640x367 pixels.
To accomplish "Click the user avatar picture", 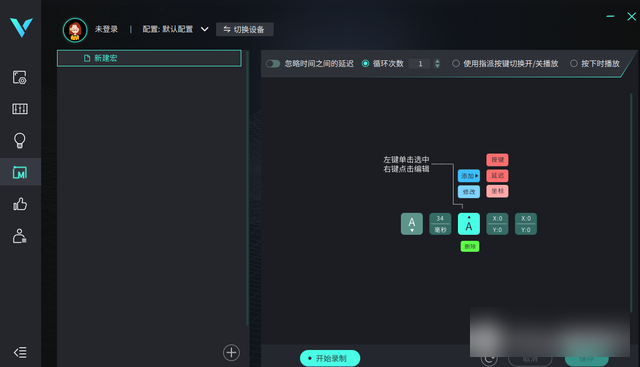I will point(75,30).
